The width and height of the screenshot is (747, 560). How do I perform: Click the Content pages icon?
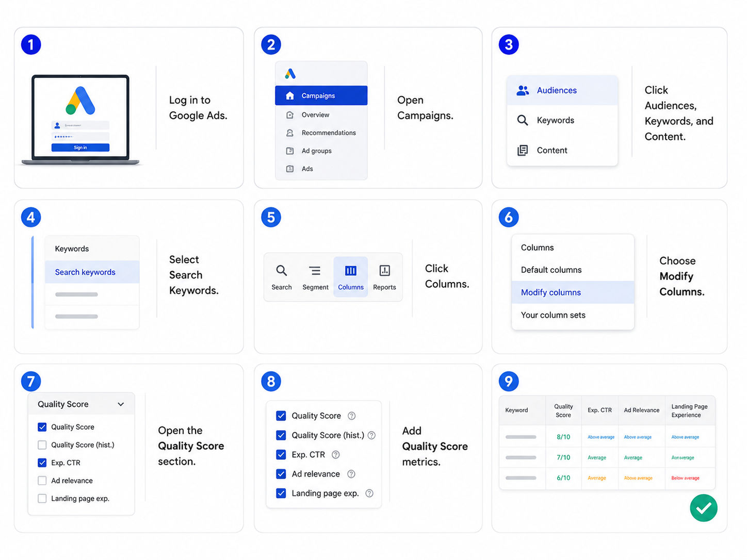pos(523,150)
